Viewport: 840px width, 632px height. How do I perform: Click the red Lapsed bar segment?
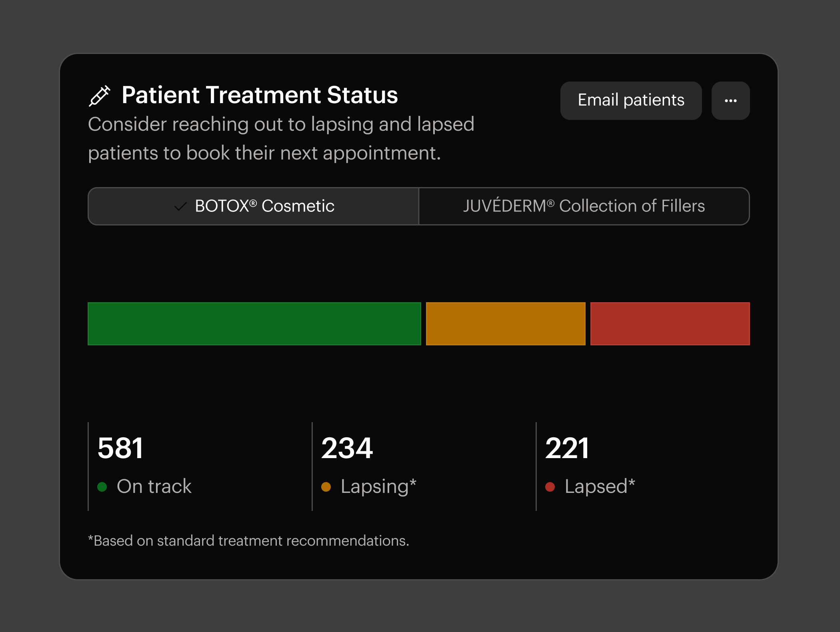click(x=670, y=324)
